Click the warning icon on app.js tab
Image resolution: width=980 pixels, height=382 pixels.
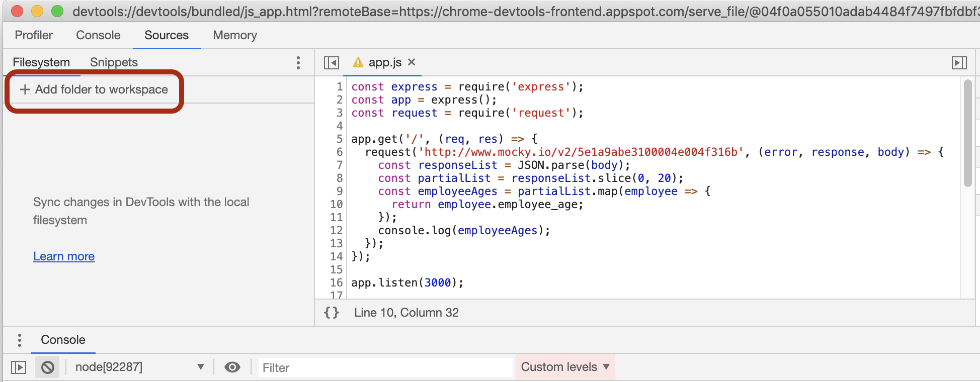[x=358, y=62]
